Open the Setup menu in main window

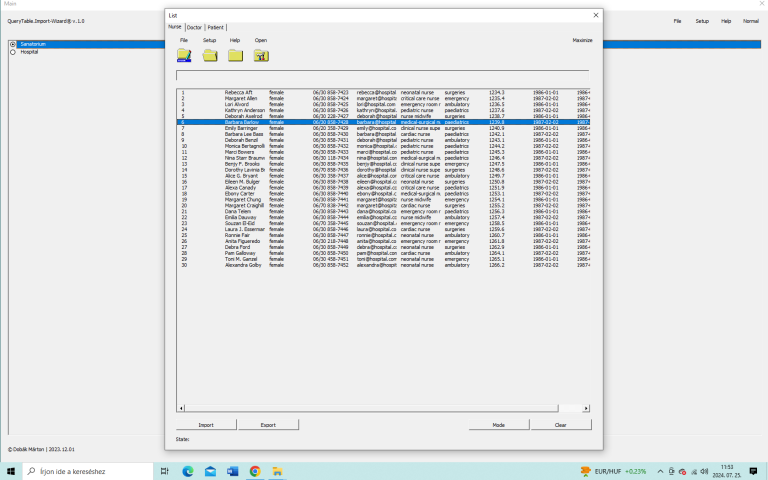click(702, 20)
